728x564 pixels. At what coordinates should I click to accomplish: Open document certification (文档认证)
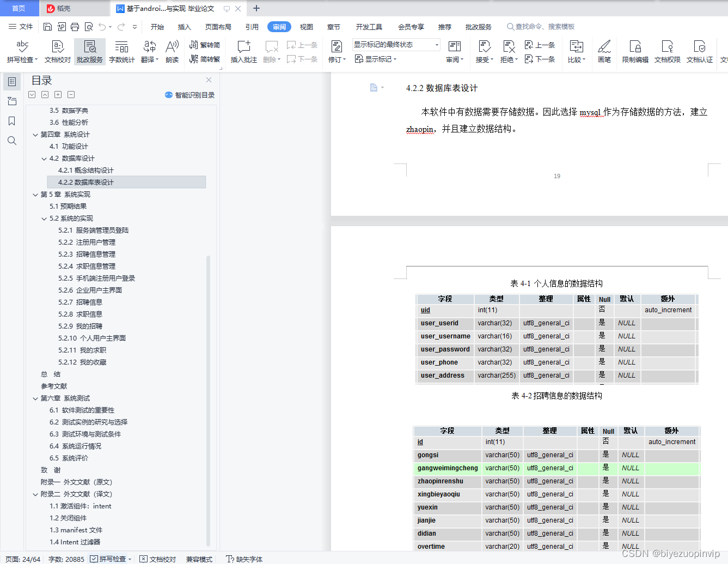(x=700, y=52)
